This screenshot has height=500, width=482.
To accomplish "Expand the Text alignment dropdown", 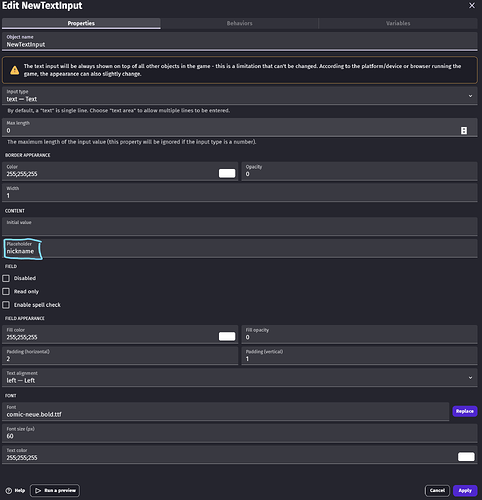I will click(240, 377).
